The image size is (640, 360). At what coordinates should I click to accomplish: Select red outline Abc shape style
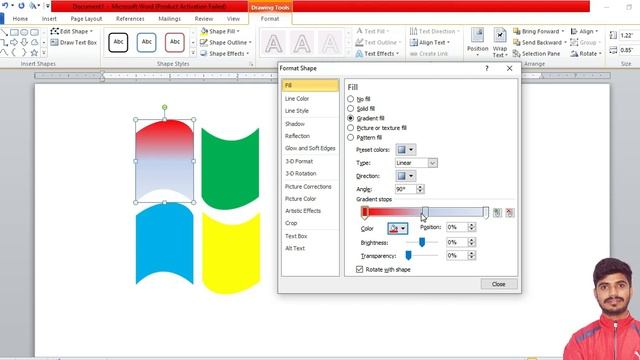pos(175,42)
